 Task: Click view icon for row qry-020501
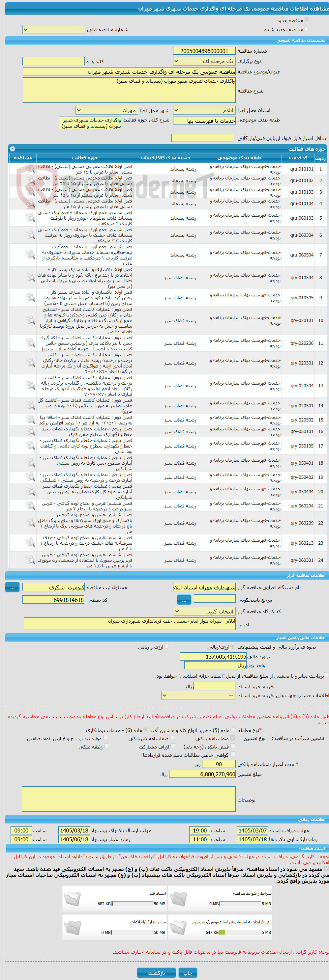click(30, 406)
